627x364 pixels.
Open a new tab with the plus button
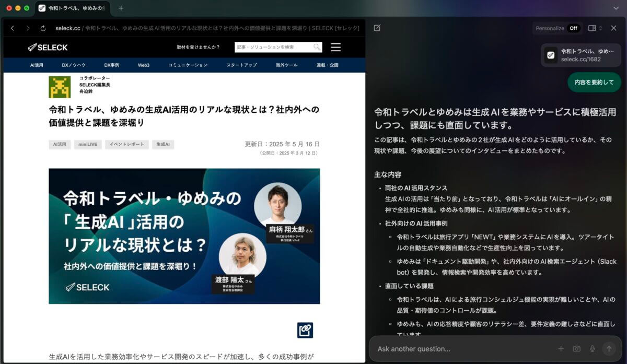tap(121, 8)
